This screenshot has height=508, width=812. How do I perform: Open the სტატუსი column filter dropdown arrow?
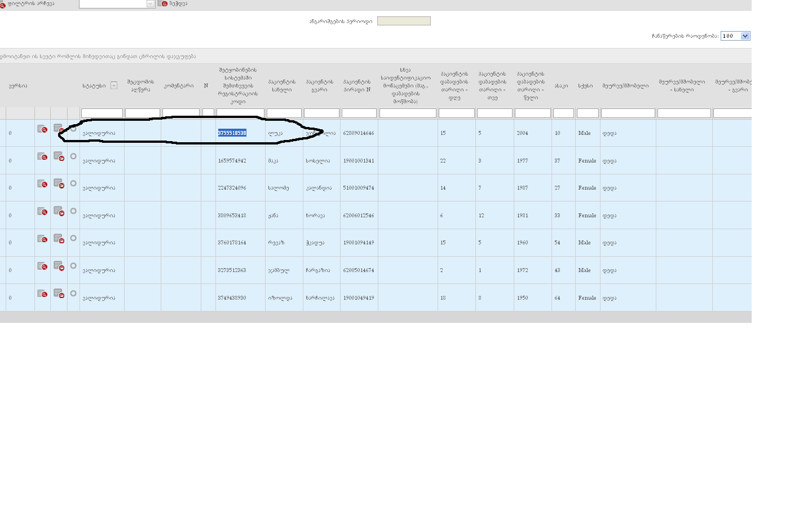pos(114,86)
